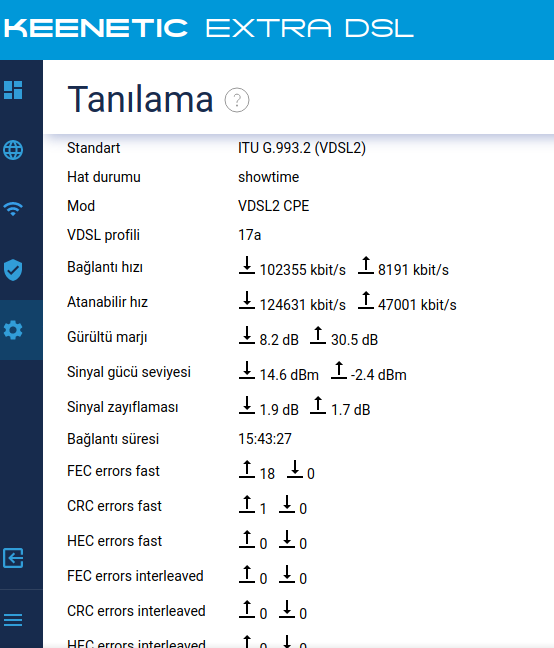
Task: Click the Standart label
Action: click(93, 148)
